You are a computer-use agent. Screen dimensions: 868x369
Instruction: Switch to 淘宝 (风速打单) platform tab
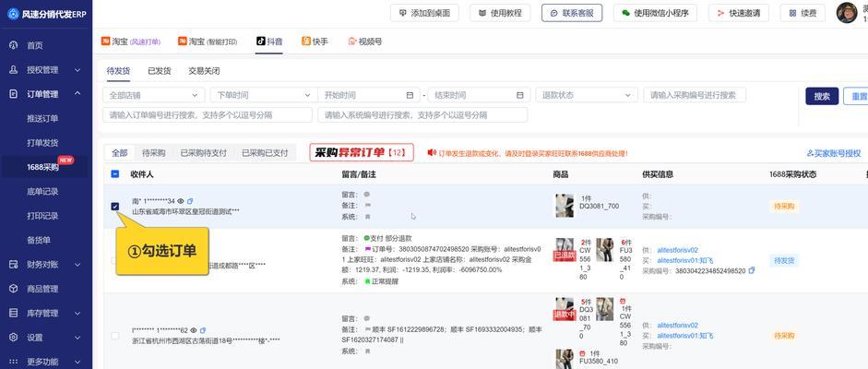[131, 42]
